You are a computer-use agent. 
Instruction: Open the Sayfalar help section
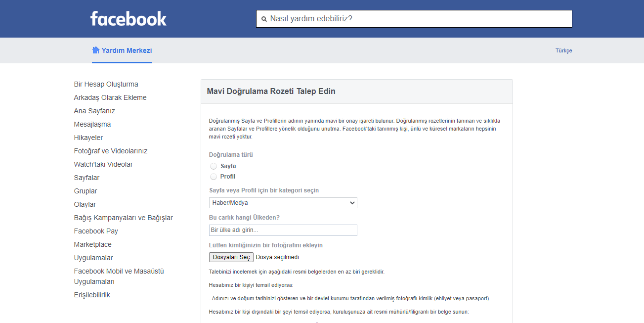pyautogui.click(x=86, y=177)
